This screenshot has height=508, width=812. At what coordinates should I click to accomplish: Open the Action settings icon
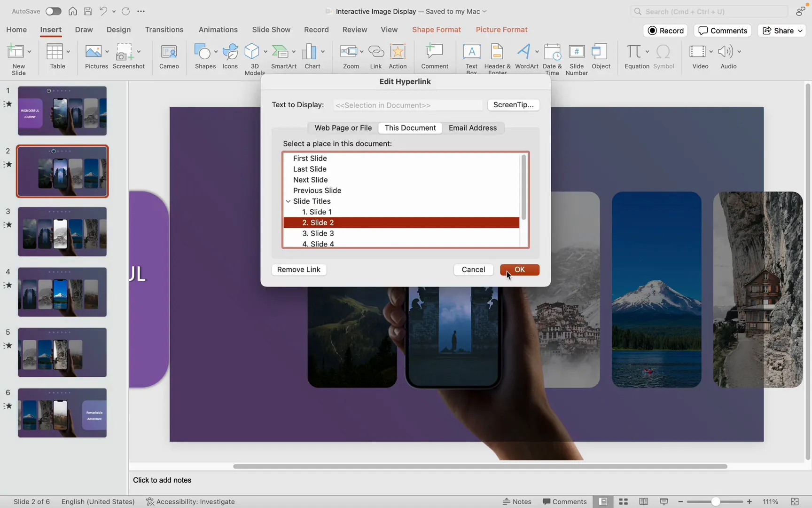point(398,52)
